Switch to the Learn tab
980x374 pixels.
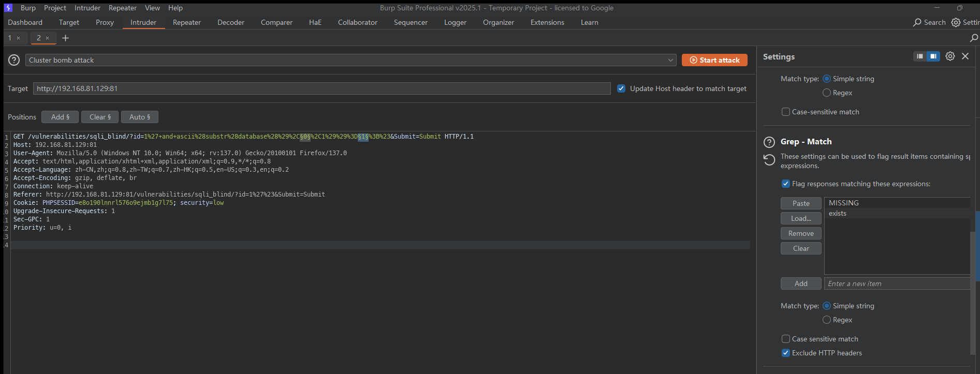[590, 22]
